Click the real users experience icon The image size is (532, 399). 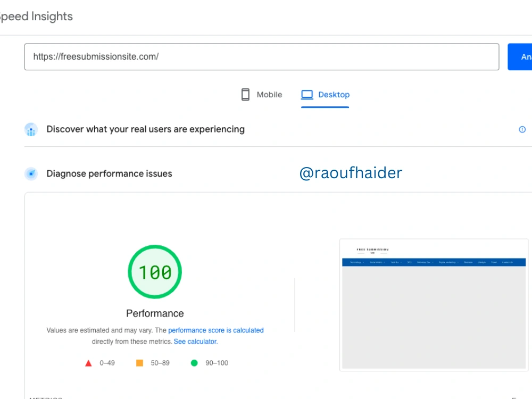[x=31, y=130]
